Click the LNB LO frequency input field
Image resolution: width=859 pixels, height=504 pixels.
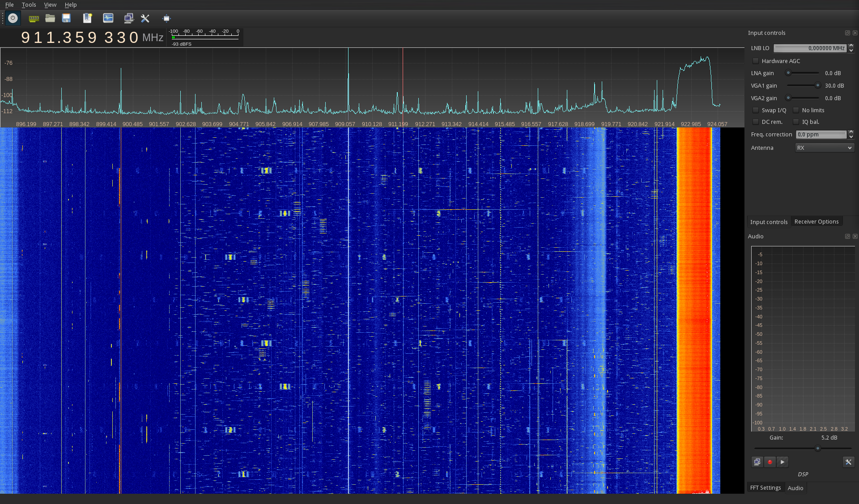pyautogui.click(x=810, y=48)
